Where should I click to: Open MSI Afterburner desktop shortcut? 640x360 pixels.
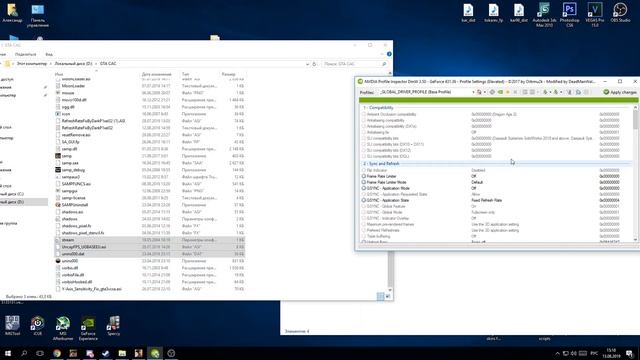tap(63, 328)
